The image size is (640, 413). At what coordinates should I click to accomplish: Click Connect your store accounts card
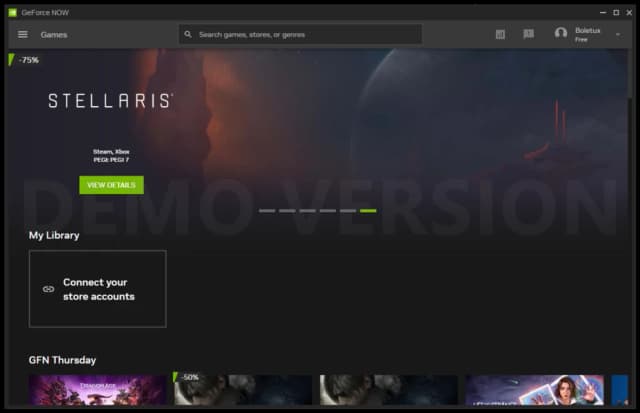click(x=98, y=289)
